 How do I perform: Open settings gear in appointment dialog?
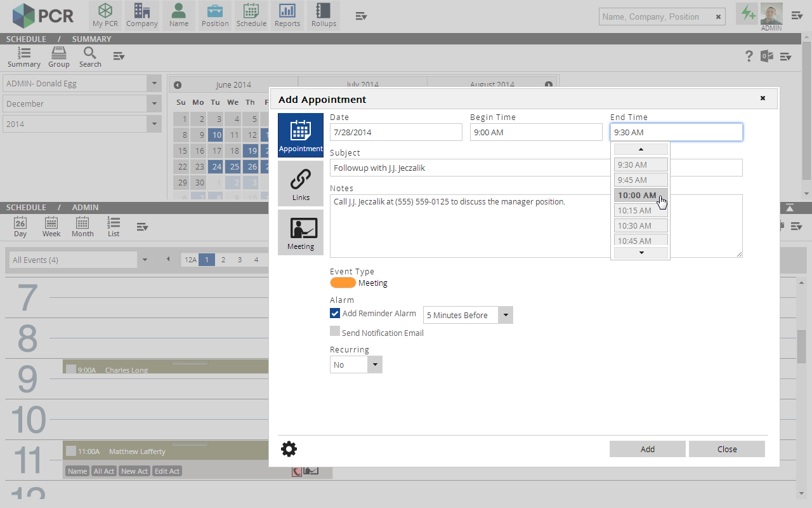coord(289,450)
